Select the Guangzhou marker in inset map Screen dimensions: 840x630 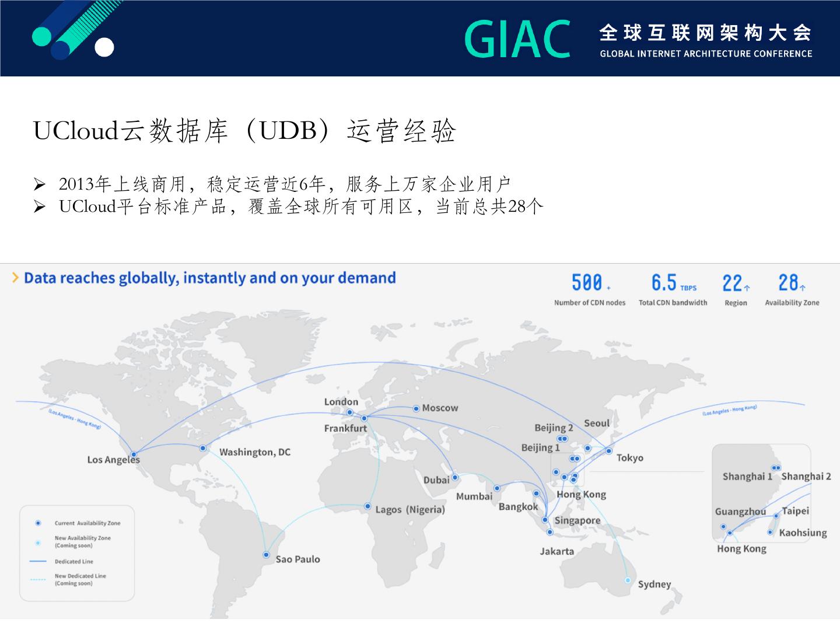click(x=723, y=526)
